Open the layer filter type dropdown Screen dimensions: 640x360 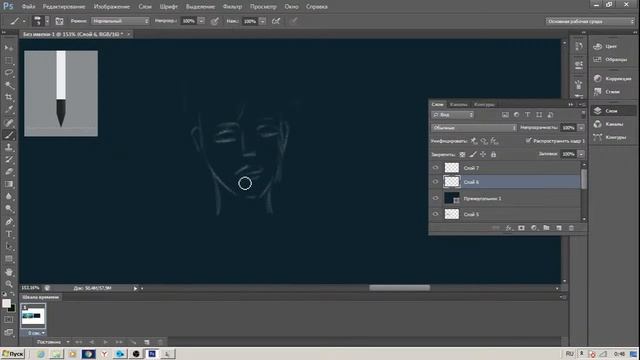452,115
